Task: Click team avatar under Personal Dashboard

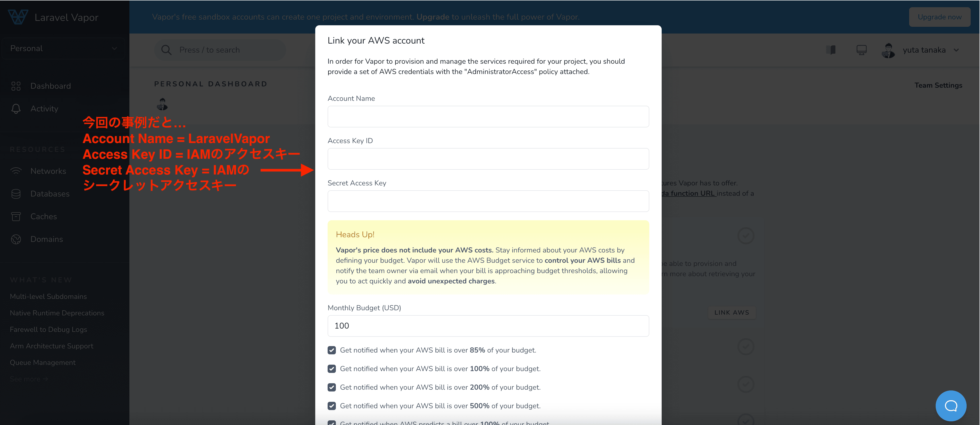Action: coord(162,104)
